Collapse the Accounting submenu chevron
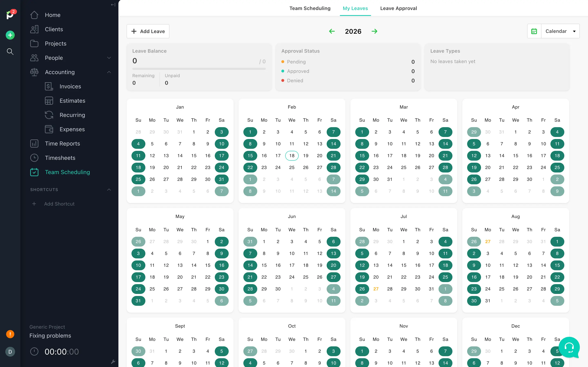This screenshot has width=588, height=367. [x=109, y=72]
